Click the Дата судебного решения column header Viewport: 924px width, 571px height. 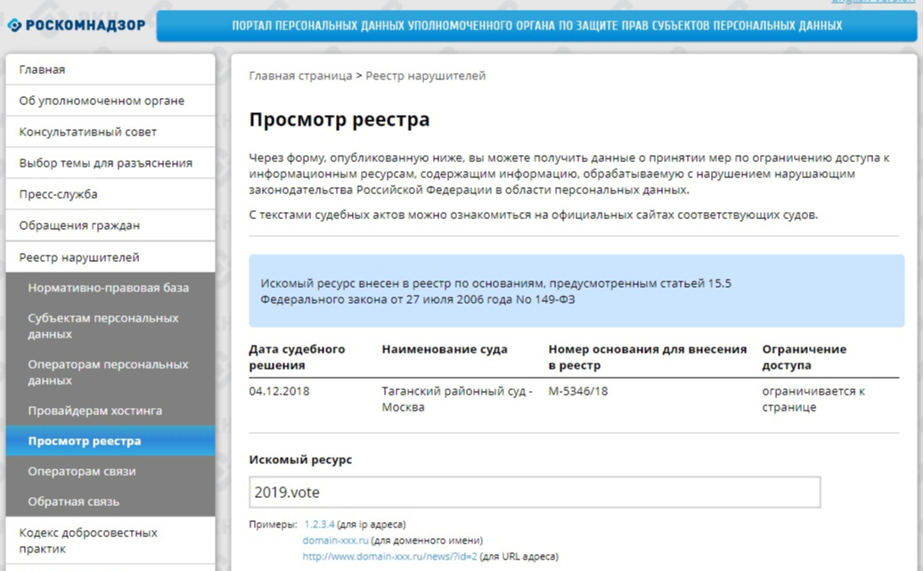pos(297,357)
